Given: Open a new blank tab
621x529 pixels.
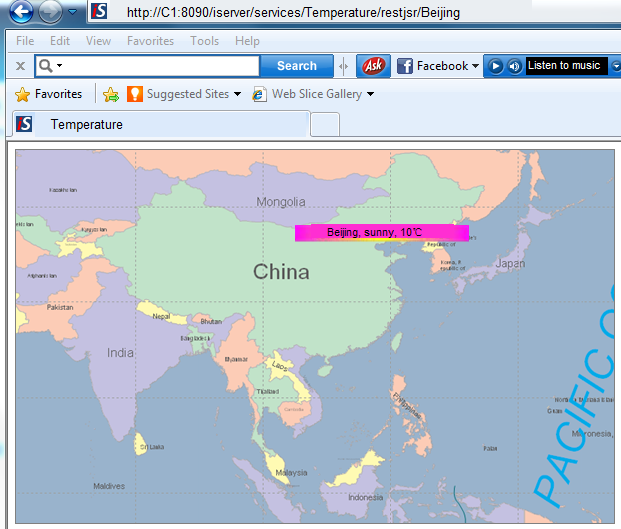Looking at the screenshot, I should coord(325,124).
